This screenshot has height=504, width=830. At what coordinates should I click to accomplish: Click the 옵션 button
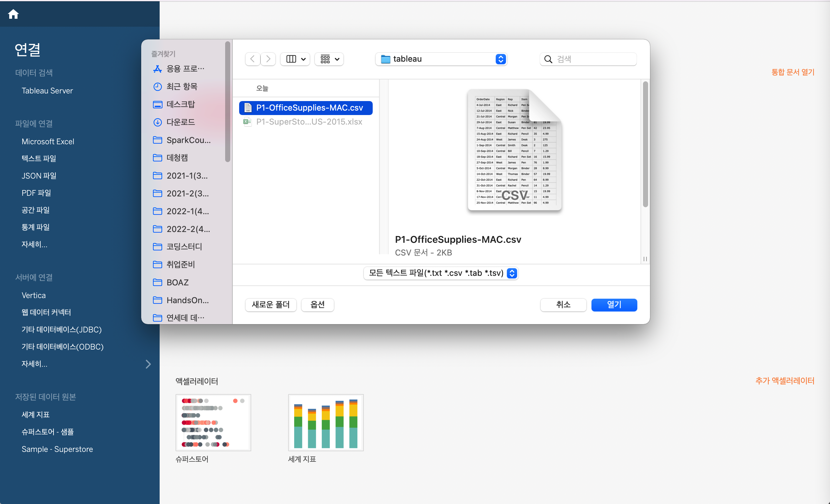[x=318, y=305]
